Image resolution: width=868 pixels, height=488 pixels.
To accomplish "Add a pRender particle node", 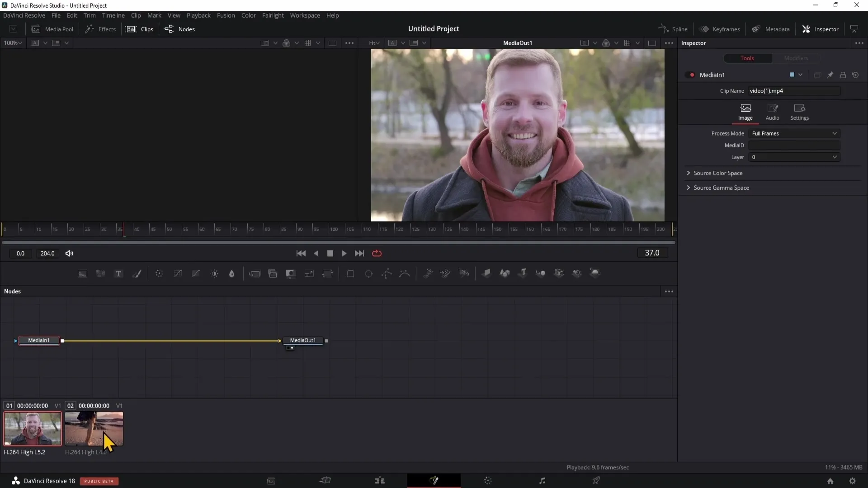I will [x=464, y=273].
